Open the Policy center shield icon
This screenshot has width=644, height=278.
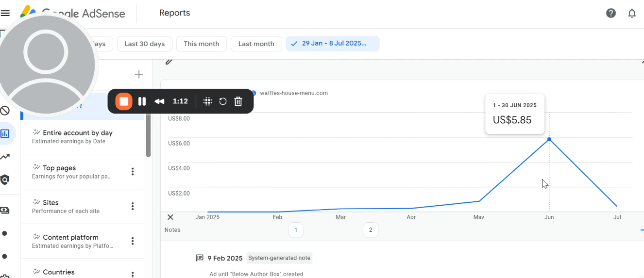pos(5,180)
